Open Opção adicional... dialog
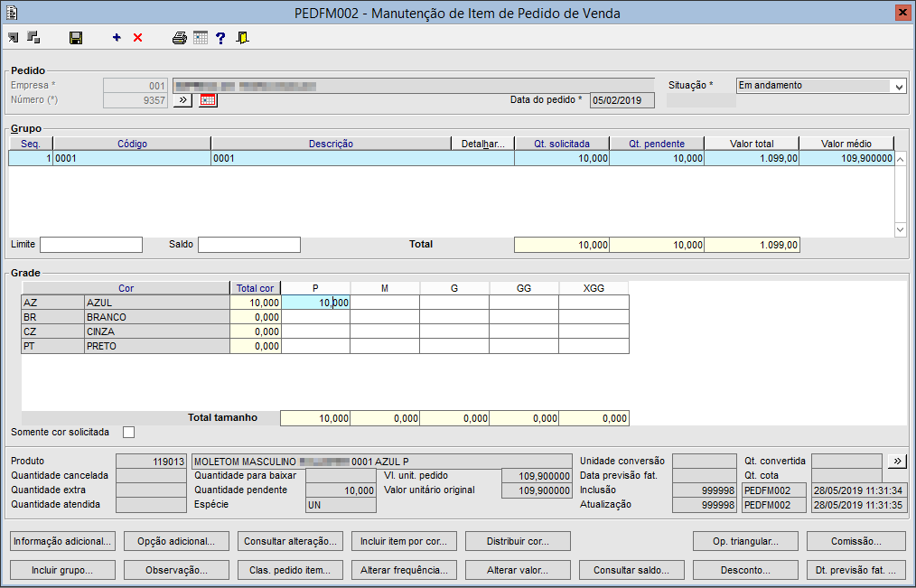The image size is (916, 588). (176, 541)
